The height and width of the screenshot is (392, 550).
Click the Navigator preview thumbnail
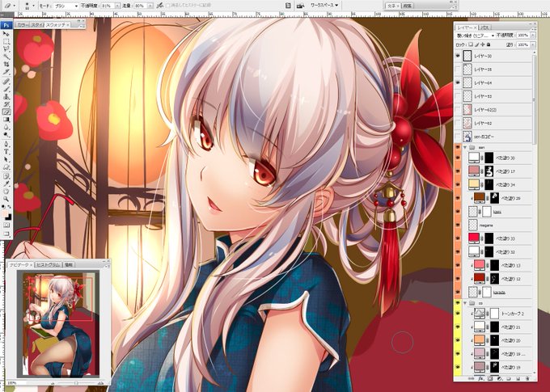pos(58,323)
